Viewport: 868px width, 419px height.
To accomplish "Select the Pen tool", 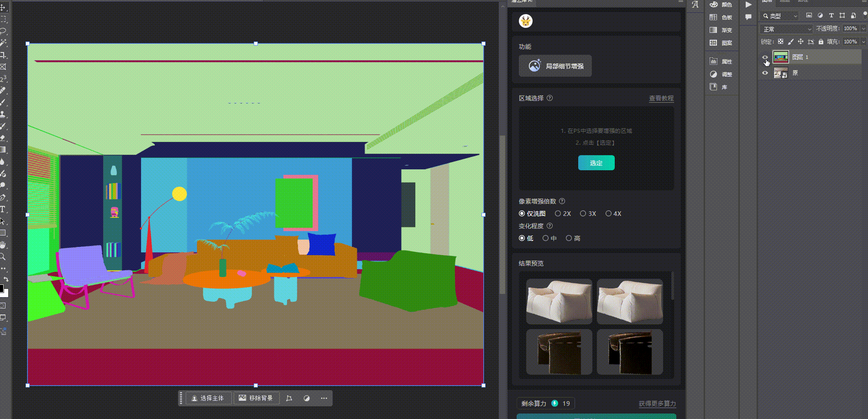I will [3, 198].
